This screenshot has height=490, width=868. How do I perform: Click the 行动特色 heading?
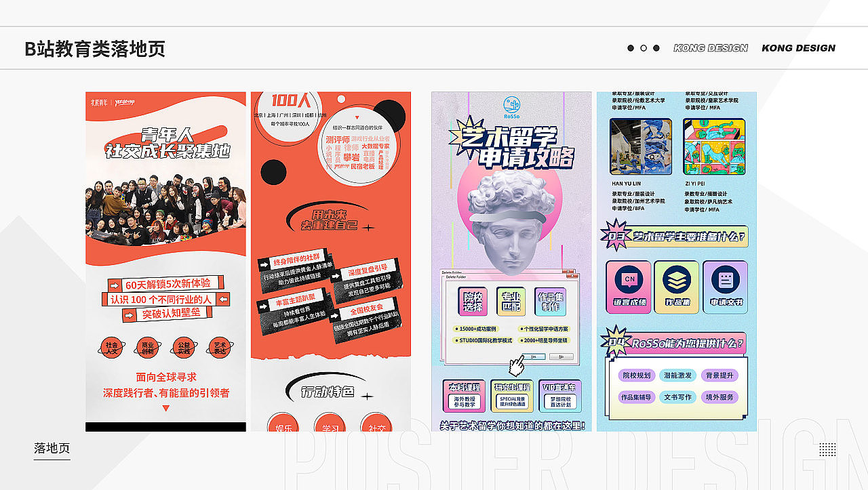[328, 391]
